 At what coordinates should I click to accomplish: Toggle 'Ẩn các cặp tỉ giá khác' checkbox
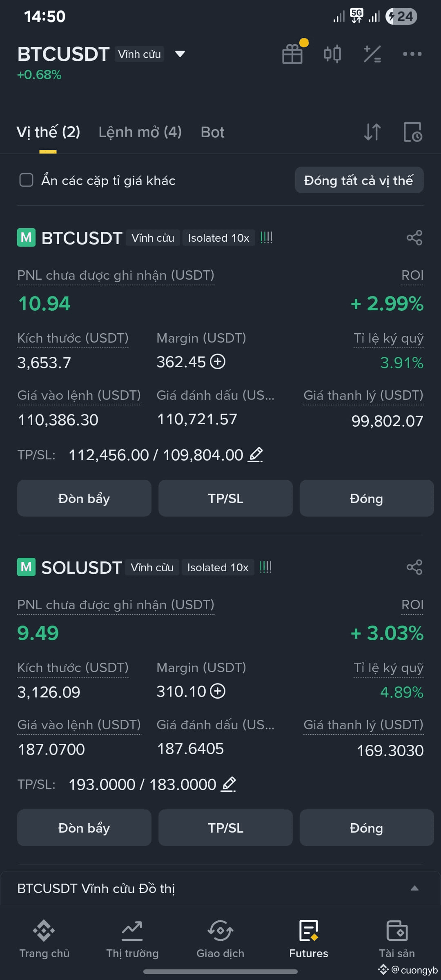[x=27, y=180]
